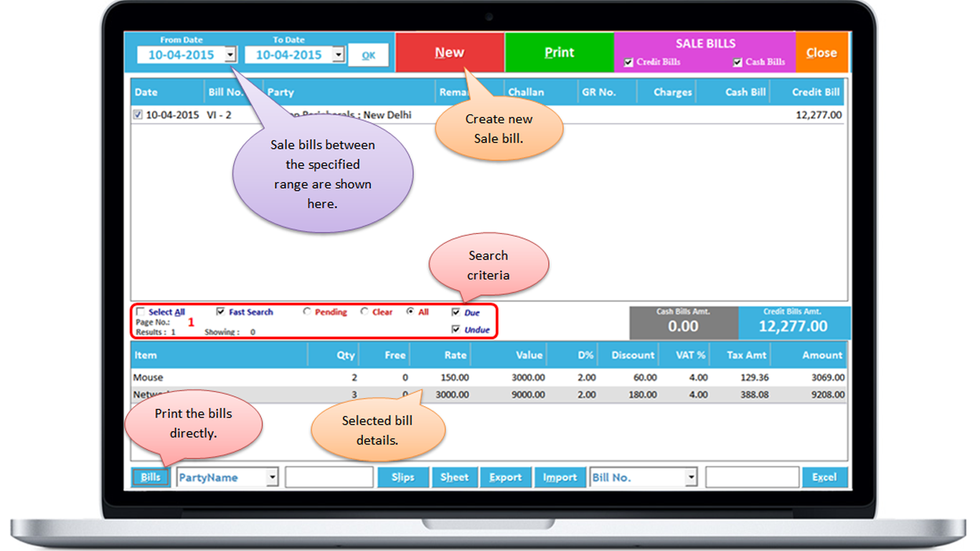Click the green Print button

559,52
